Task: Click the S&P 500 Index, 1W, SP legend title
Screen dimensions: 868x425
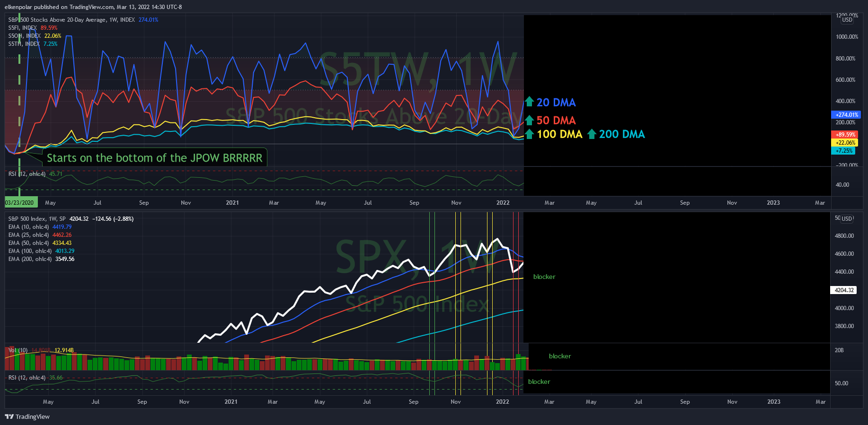Action: [37, 219]
